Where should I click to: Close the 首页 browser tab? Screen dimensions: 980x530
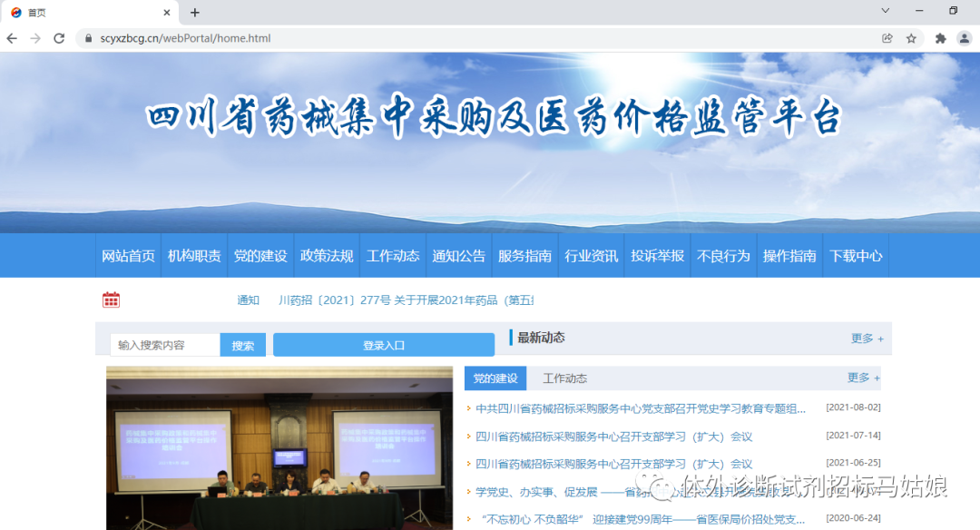167,13
